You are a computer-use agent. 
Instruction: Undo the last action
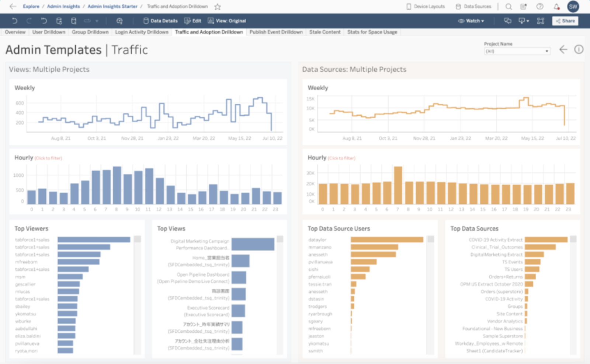click(15, 21)
